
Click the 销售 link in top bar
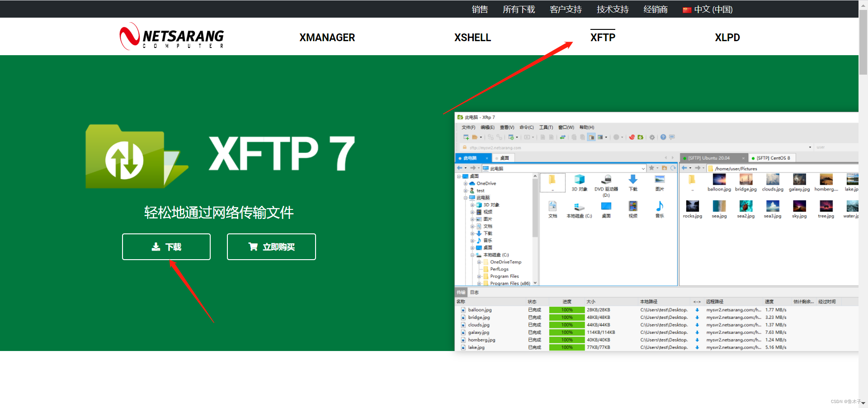[480, 9]
